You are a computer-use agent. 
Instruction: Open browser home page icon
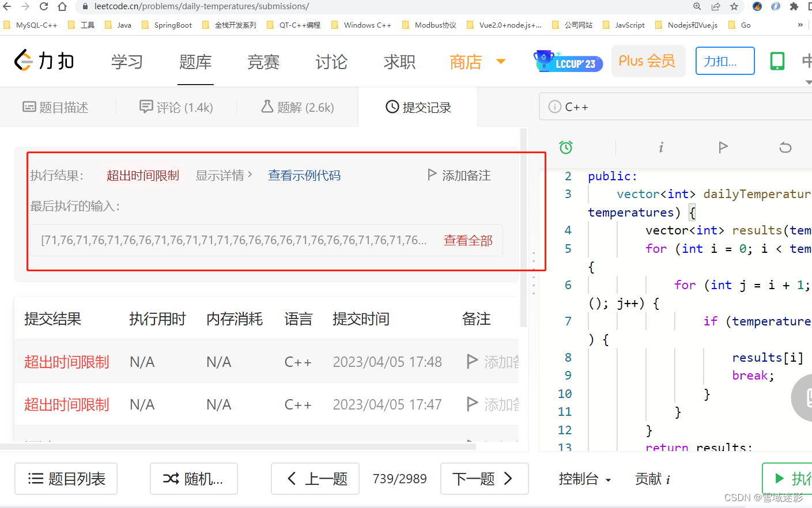point(62,6)
